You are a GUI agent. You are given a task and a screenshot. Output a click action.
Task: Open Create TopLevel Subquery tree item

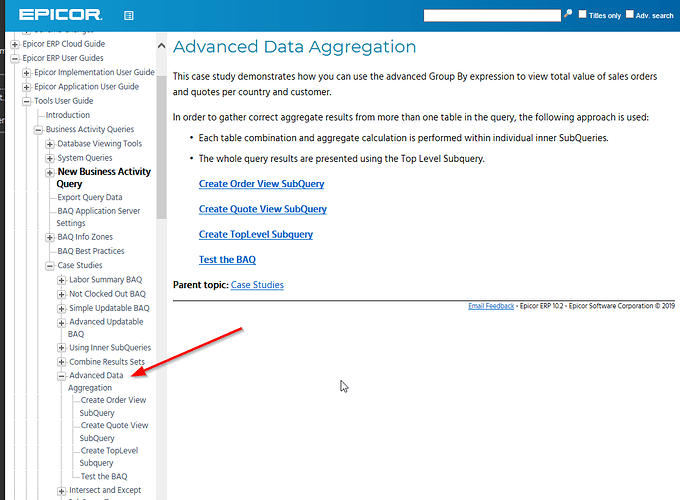[x=109, y=457]
